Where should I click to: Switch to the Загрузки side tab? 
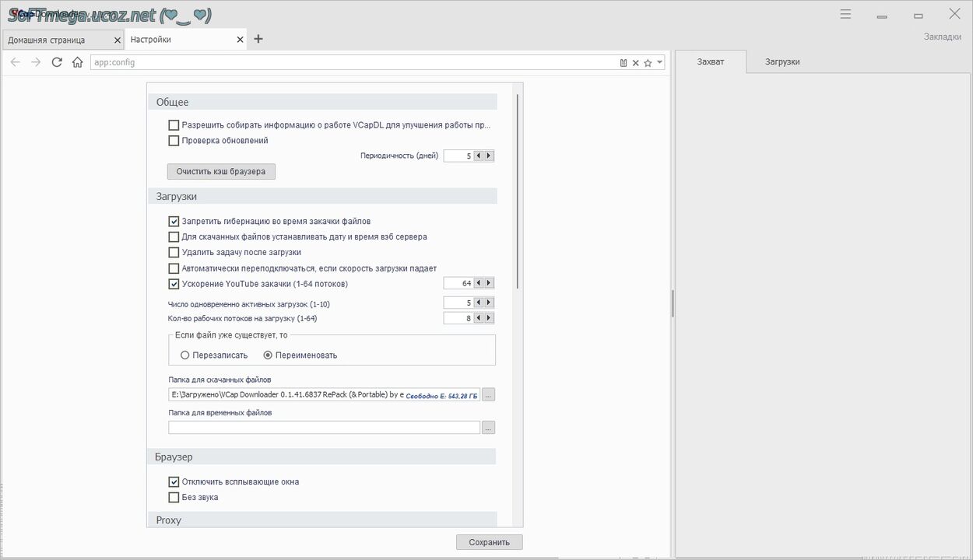782,61
